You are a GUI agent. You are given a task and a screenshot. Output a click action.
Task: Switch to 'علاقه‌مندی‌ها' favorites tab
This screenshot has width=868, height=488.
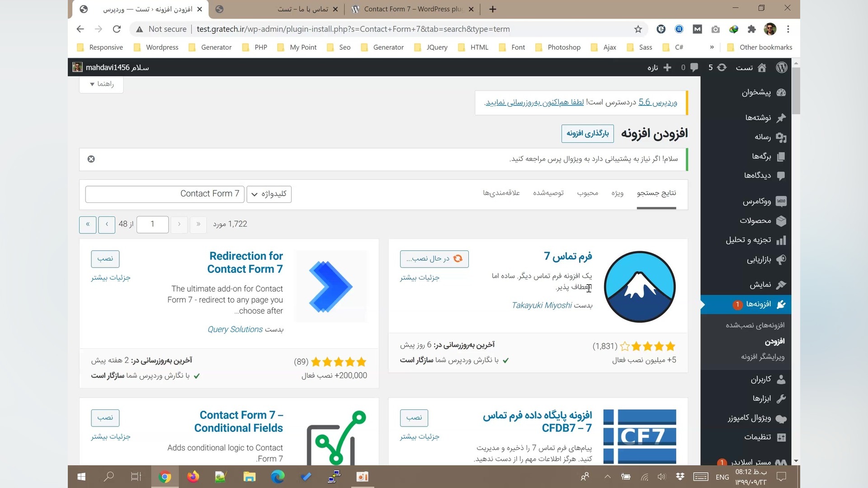point(501,193)
